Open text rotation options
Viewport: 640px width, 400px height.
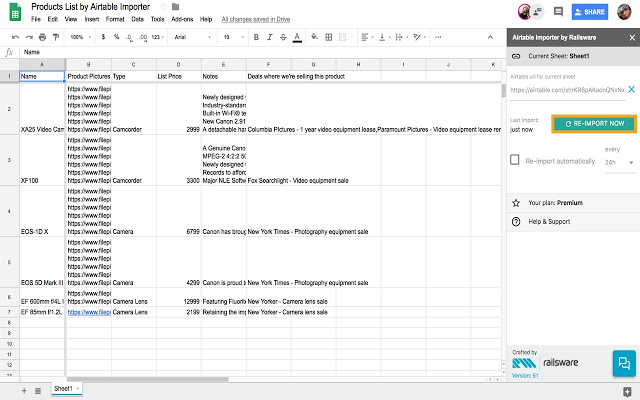coord(418,37)
